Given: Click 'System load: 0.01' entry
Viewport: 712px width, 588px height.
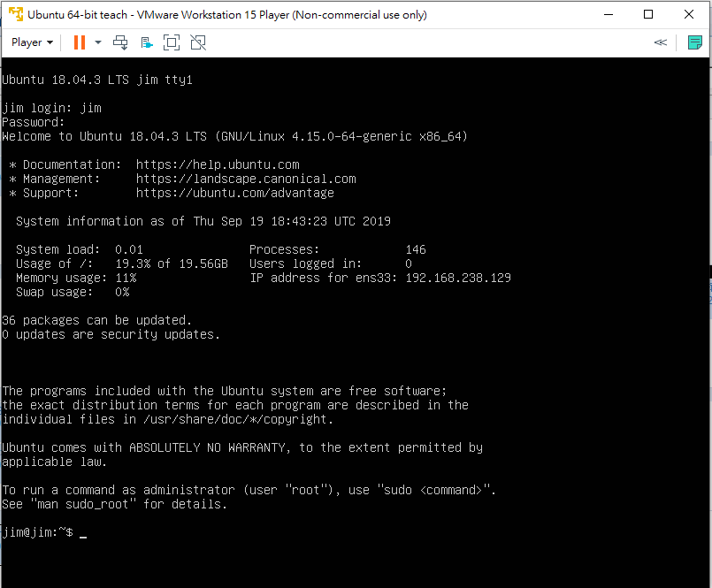Looking at the screenshot, I should pyautogui.click(x=80, y=249).
